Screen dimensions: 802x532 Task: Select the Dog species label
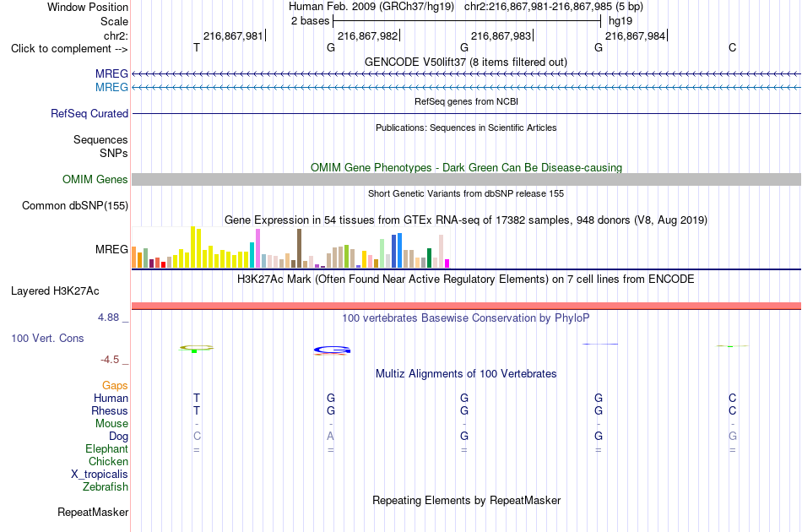[x=118, y=437]
